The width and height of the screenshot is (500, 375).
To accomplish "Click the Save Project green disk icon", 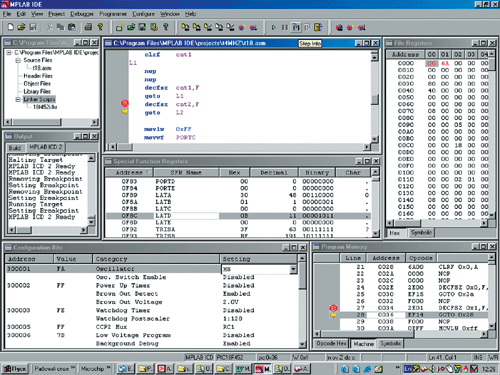I will 142,27.
